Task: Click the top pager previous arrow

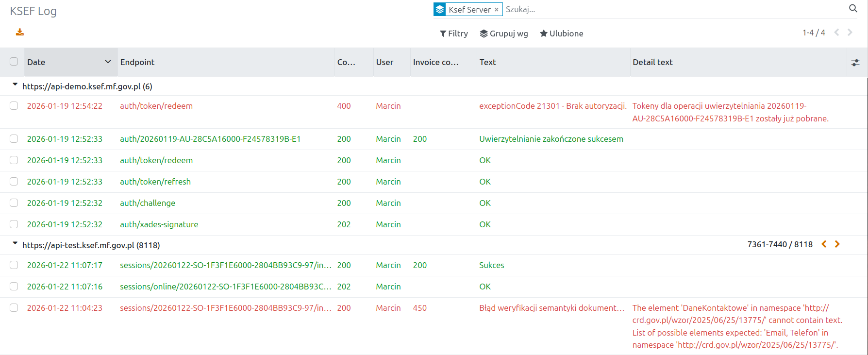Action: 836,33
